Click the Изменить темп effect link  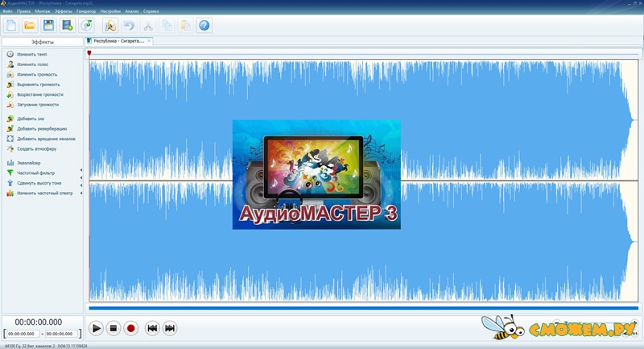(32, 54)
